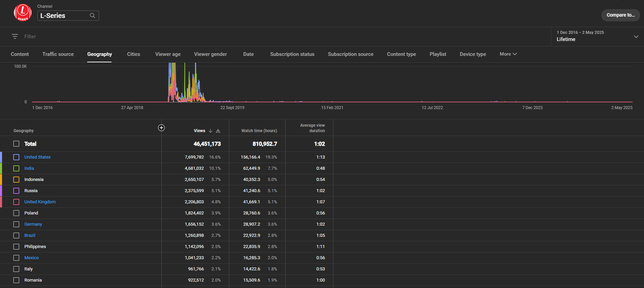Click the Russia row label
This screenshot has width=644, height=288.
click(x=31, y=191)
